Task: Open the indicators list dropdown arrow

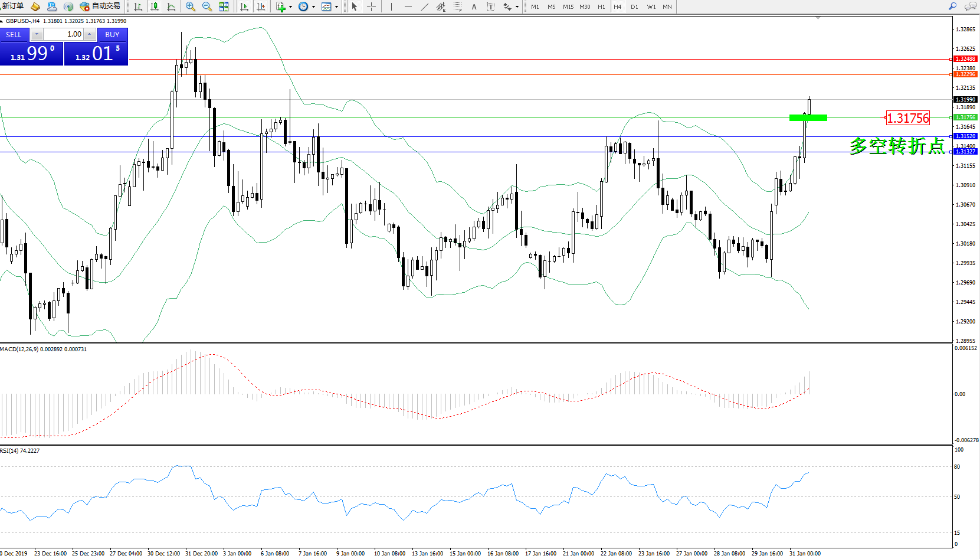Action: click(290, 7)
